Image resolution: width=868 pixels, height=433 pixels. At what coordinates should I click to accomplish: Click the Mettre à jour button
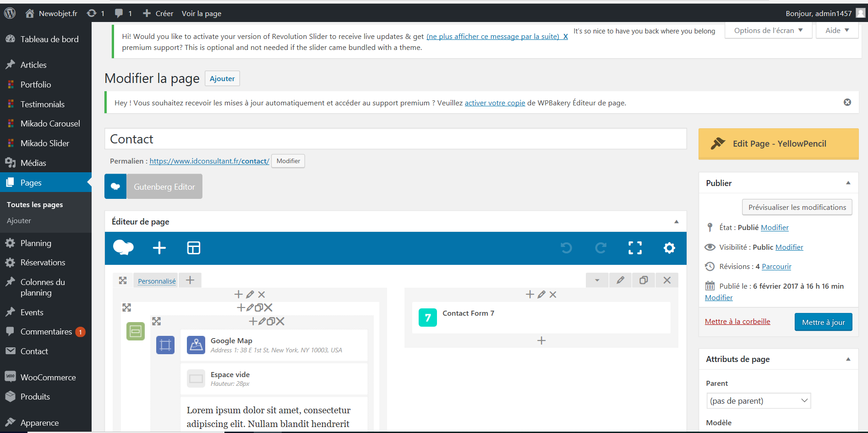[x=823, y=322]
